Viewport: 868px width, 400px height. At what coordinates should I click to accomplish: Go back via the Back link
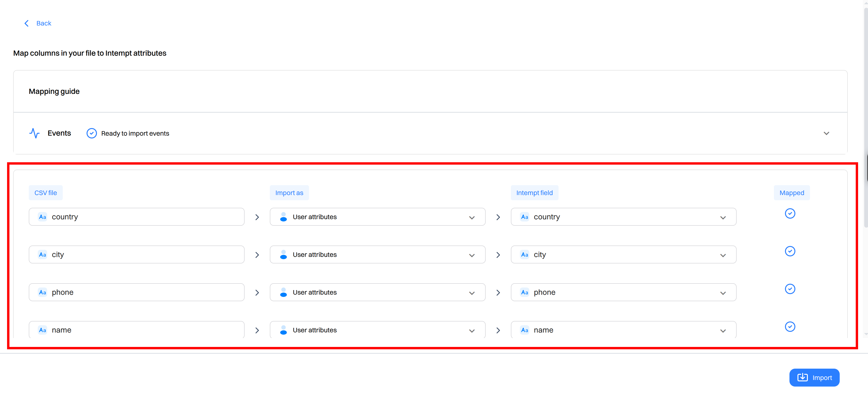coord(44,23)
